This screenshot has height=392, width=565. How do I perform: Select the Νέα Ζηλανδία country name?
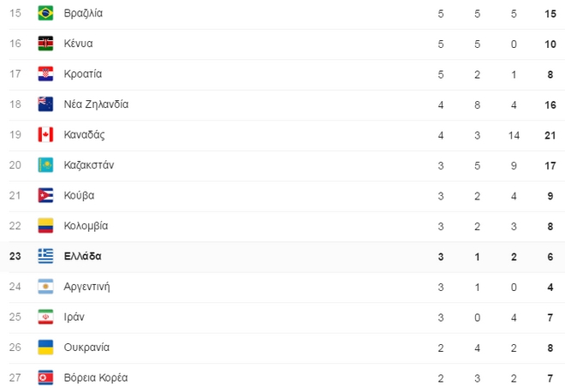[x=96, y=104]
